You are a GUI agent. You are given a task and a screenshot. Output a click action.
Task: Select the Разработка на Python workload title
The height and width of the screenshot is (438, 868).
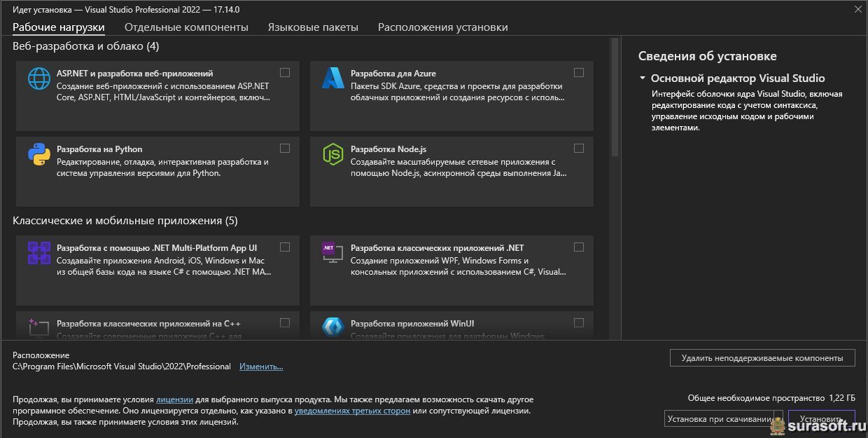(x=99, y=149)
